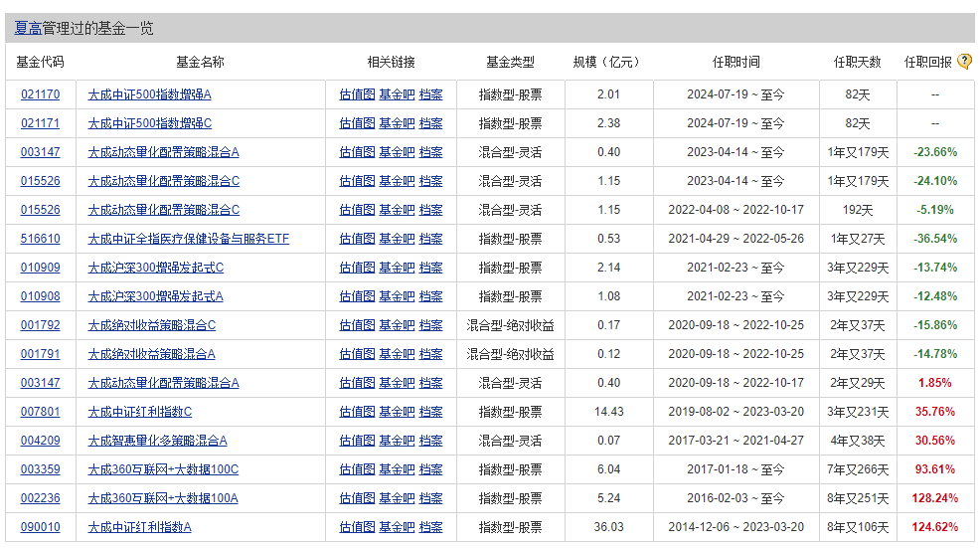Viewport: 980px width, 548px height.
Task: Open fund code 004209 link
Action: (x=41, y=441)
